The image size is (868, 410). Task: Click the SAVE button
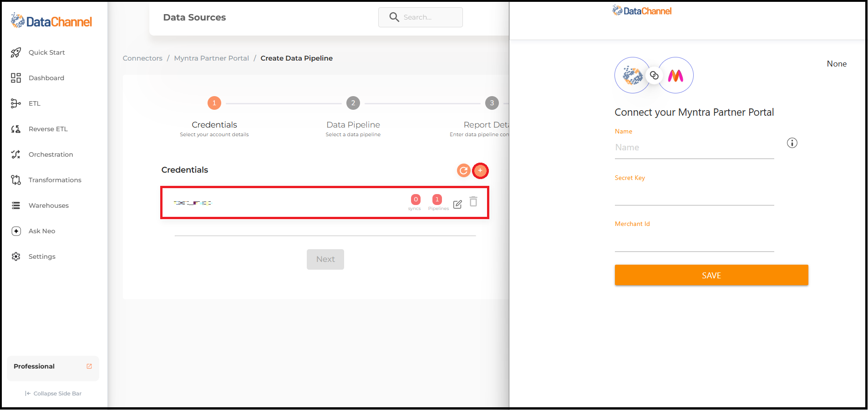711,275
